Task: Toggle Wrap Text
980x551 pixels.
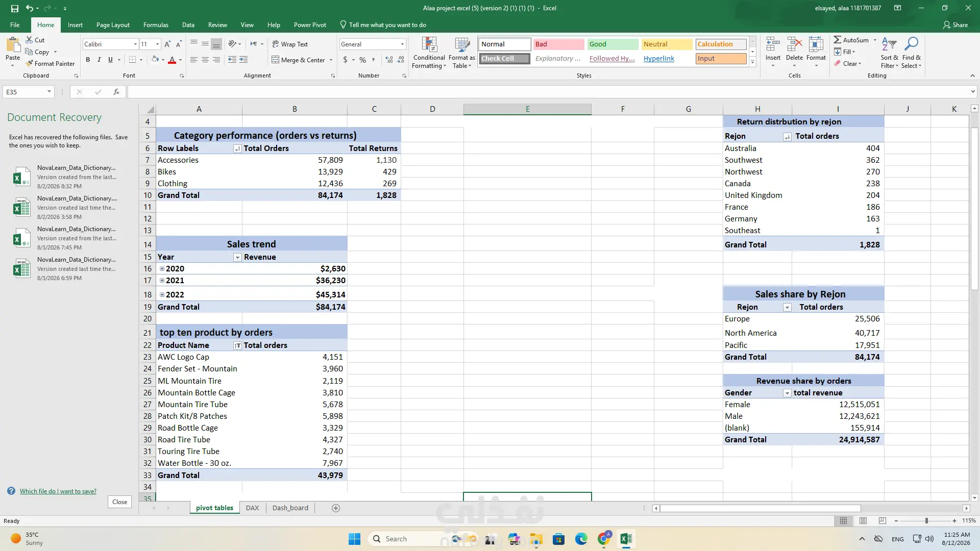Action: [x=290, y=44]
